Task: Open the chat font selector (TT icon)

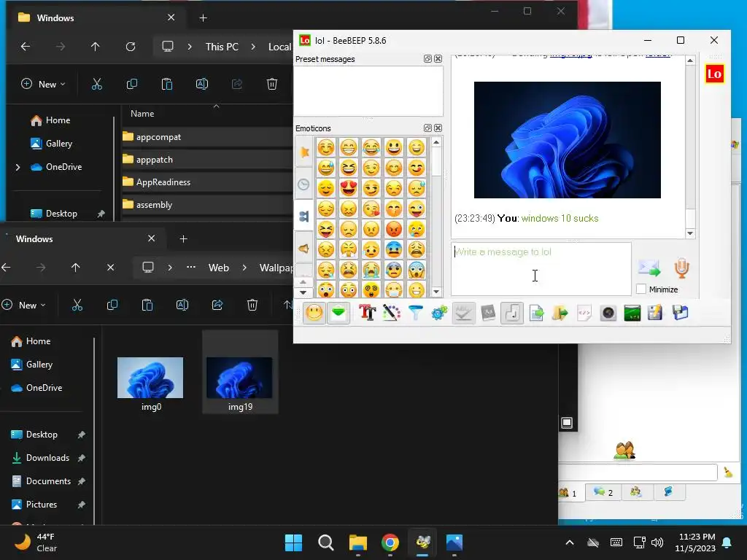Action: click(368, 313)
